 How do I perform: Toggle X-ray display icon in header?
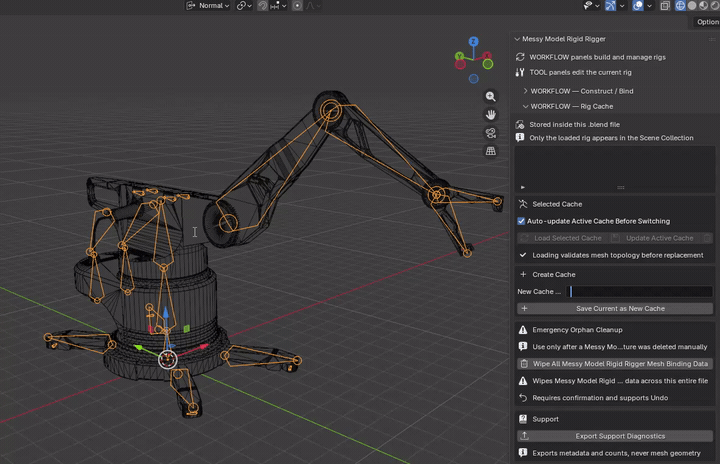point(665,6)
